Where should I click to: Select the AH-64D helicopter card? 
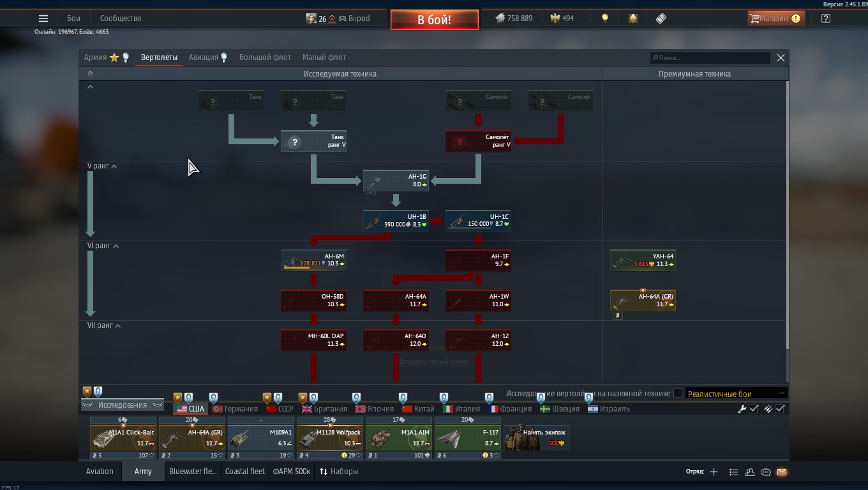click(396, 340)
